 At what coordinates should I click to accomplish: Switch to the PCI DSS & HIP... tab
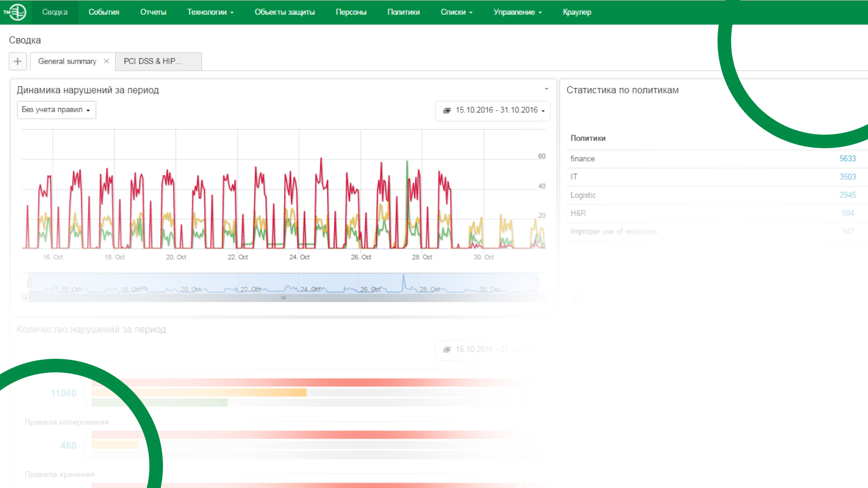click(x=159, y=61)
